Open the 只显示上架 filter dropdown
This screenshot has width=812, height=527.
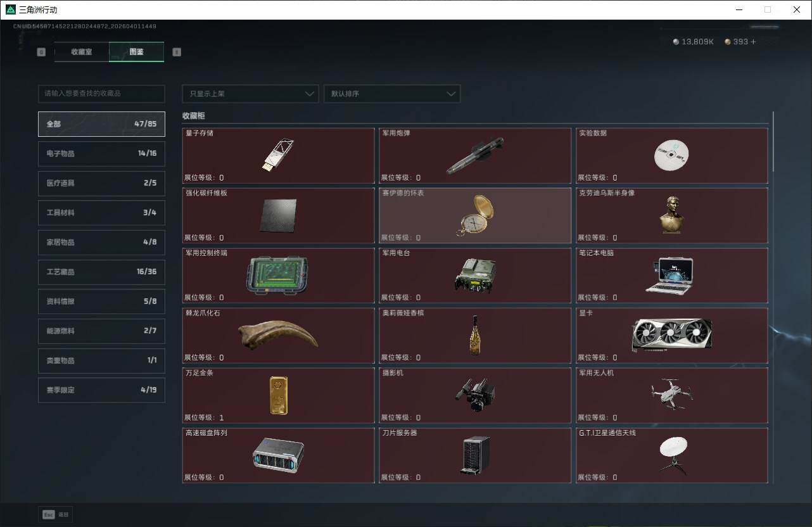click(x=250, y=94)
